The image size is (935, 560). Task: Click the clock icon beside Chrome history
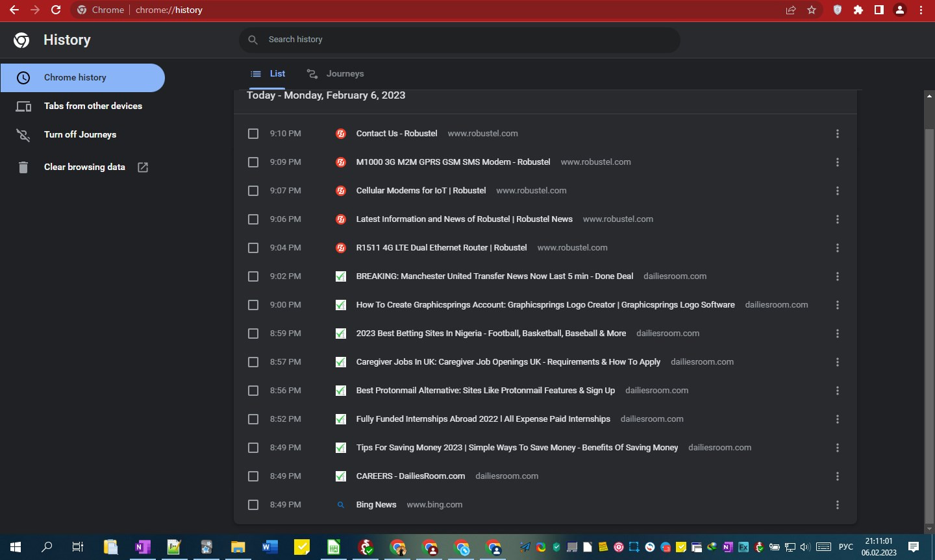coord(23,78)
